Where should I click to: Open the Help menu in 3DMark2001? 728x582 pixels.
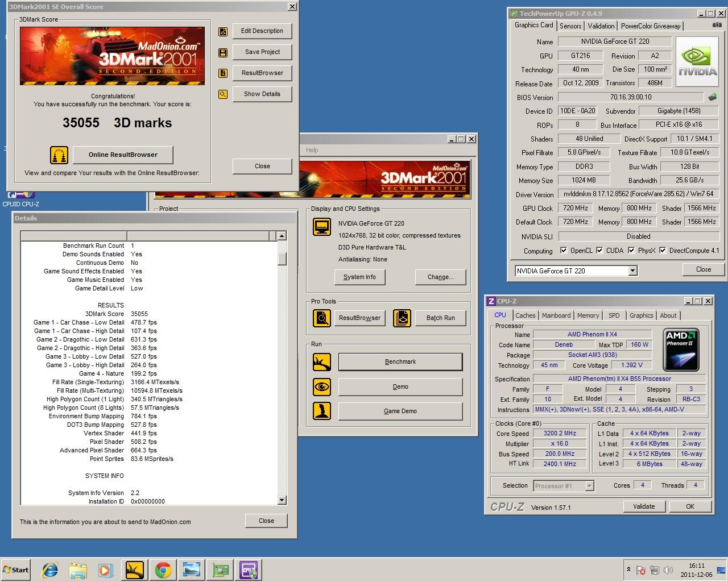pos(312,150)
